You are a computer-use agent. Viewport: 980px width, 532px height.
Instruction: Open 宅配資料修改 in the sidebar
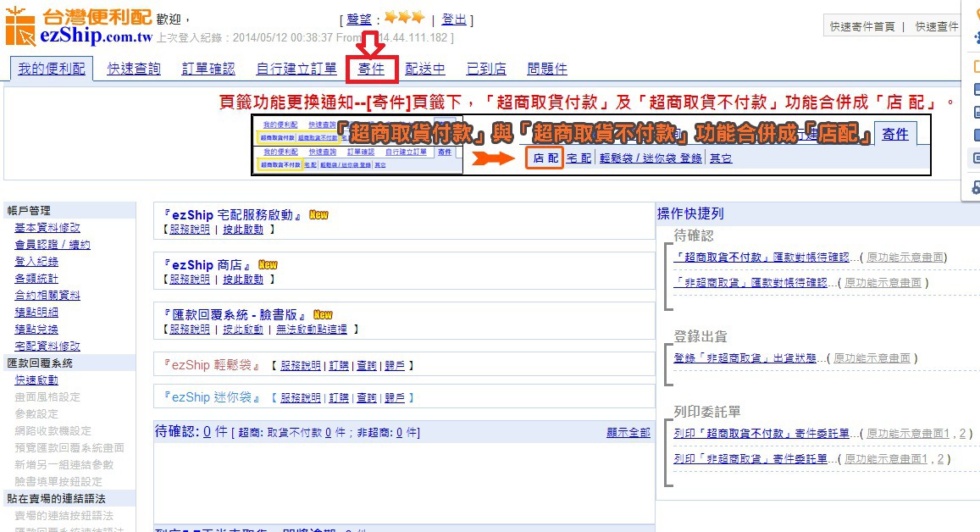[x=47, y=346]
